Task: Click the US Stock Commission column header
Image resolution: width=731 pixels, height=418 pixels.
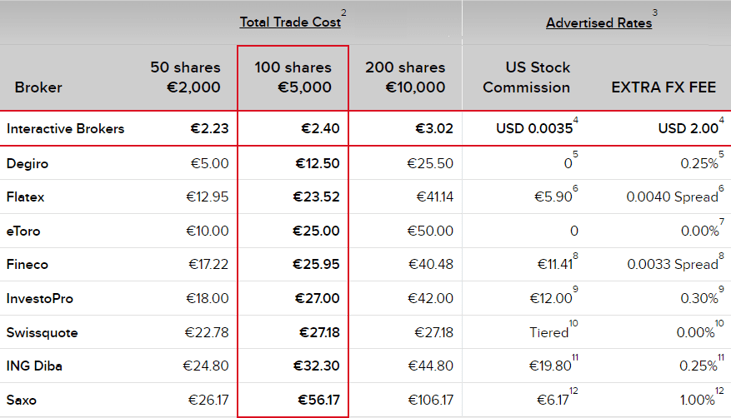Action: pyautogui.click(x=526, y=77)
